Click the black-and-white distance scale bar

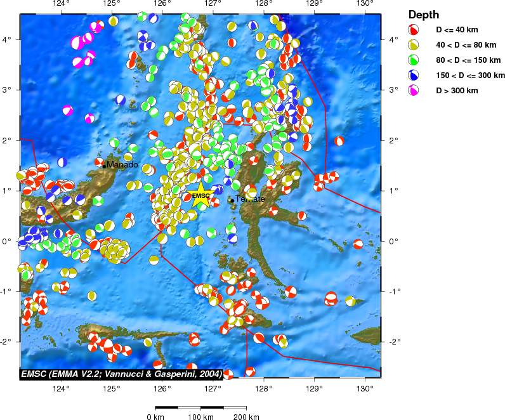click(x=201, y=407)
